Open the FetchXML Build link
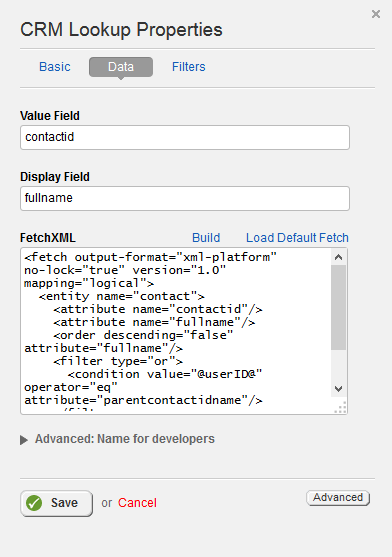 click(206, 238)
